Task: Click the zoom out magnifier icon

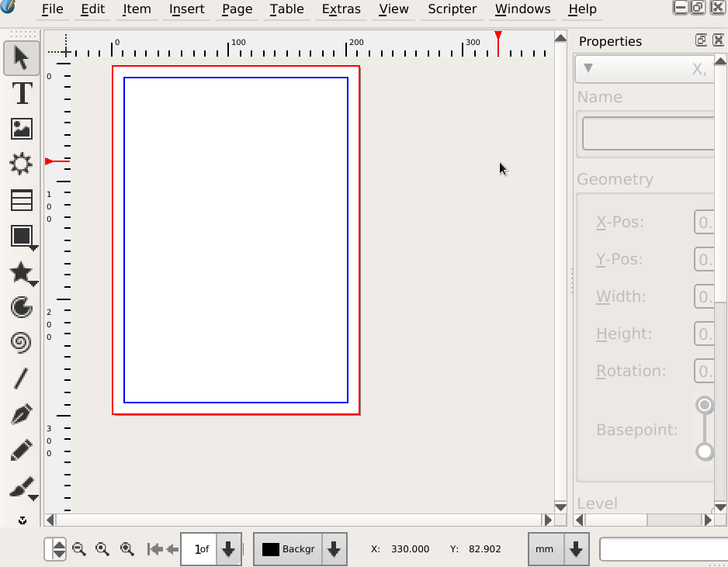Action: click(x=78, y=549)
